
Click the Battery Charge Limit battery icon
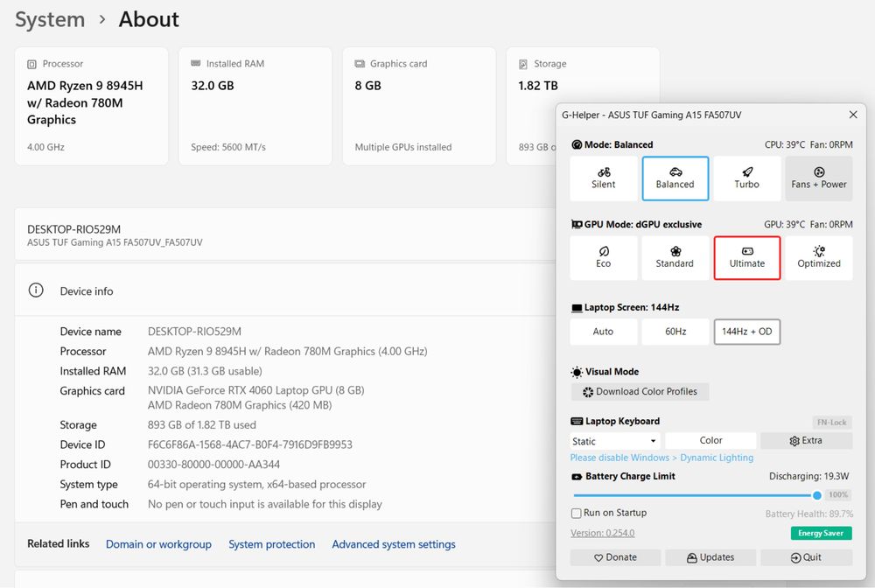[577, 476]
